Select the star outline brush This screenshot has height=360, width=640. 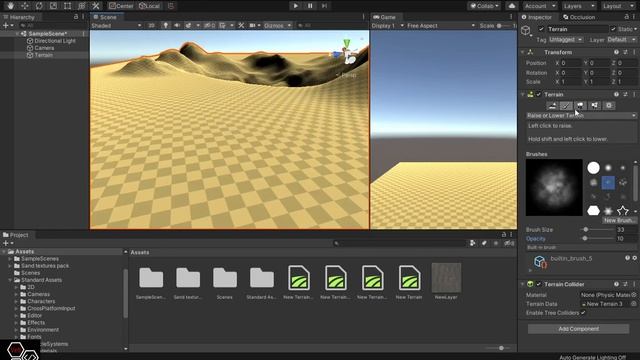click(x=622, y=211)
